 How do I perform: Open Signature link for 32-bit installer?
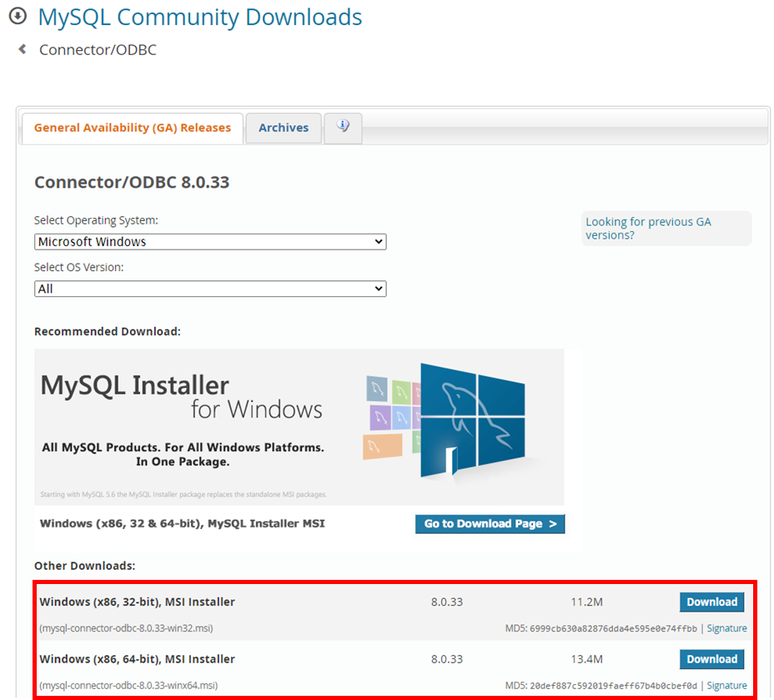726,628
